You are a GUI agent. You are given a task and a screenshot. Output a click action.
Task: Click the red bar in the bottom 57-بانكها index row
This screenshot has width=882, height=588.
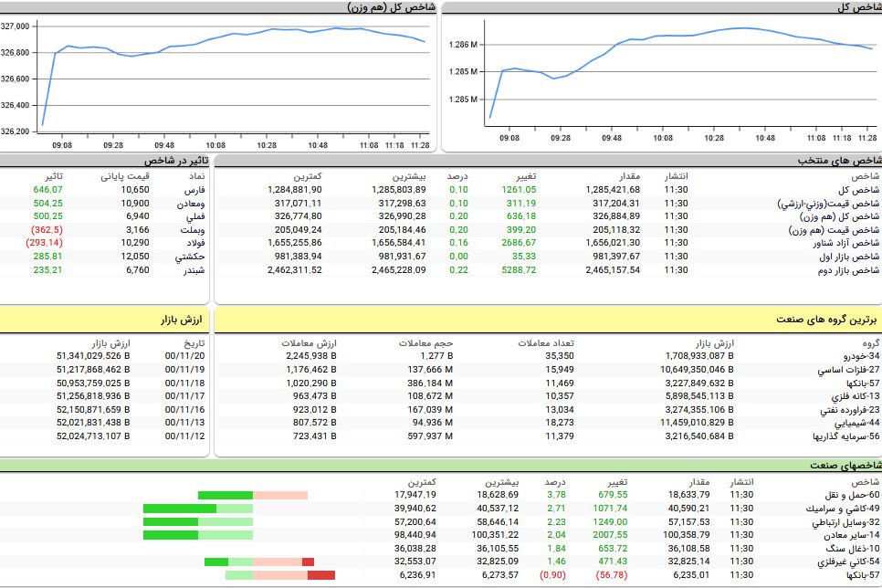pos(321,575)
